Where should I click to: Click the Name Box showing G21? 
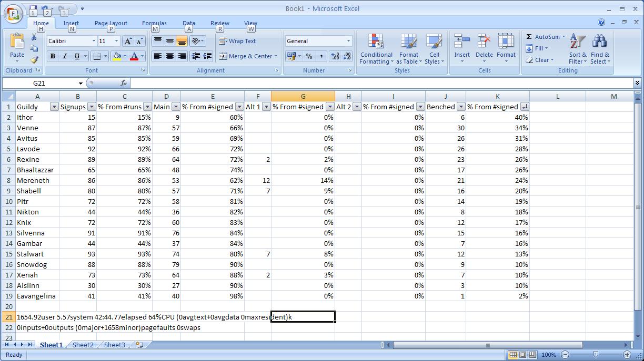tap(39, 83)
